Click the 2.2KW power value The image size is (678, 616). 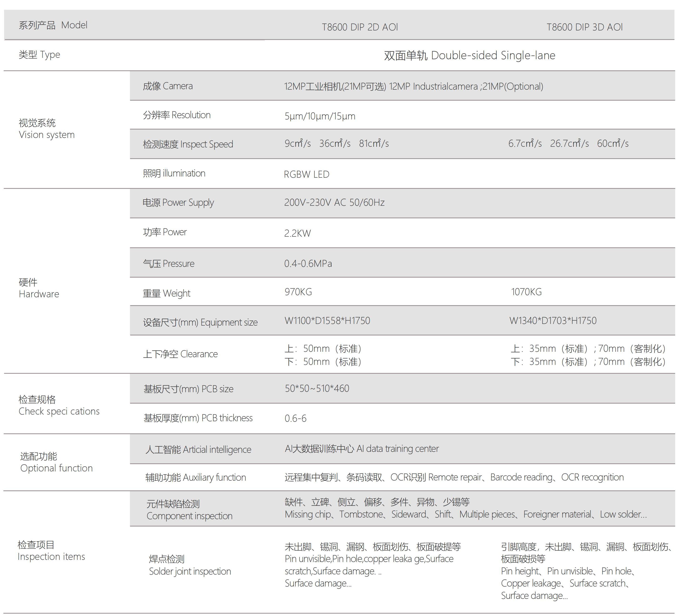[x=297, y=233]
